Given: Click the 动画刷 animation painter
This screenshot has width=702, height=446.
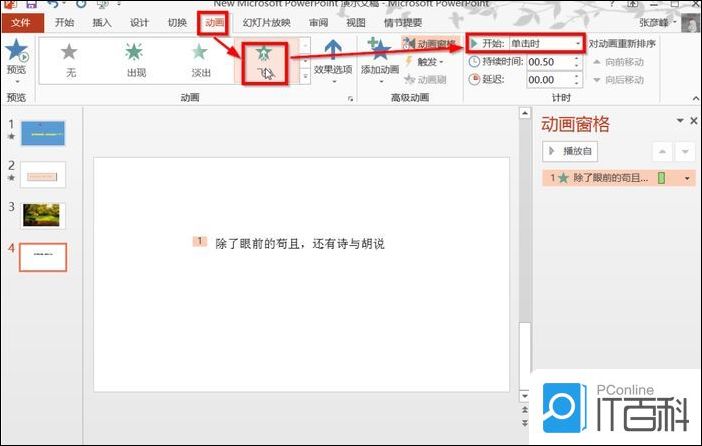Looking at the screenshot, I should point(425,80).
